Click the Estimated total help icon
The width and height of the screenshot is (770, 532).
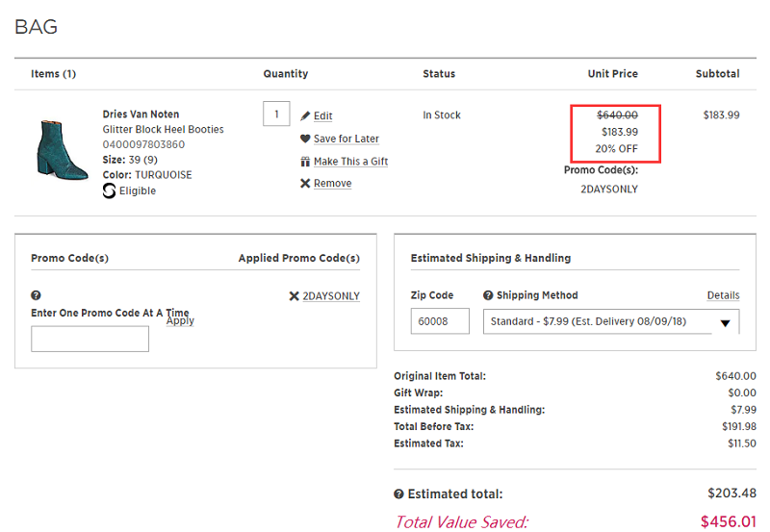[399, 494]
